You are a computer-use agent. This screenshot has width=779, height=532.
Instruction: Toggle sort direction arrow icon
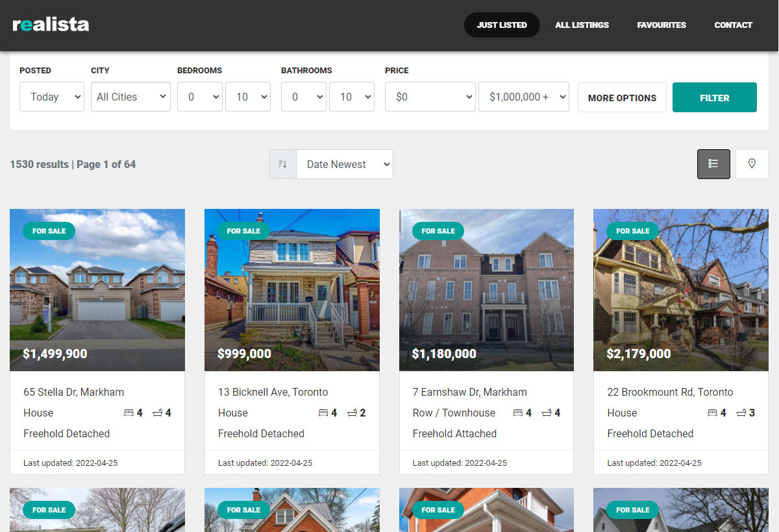[x=283, y=164]
